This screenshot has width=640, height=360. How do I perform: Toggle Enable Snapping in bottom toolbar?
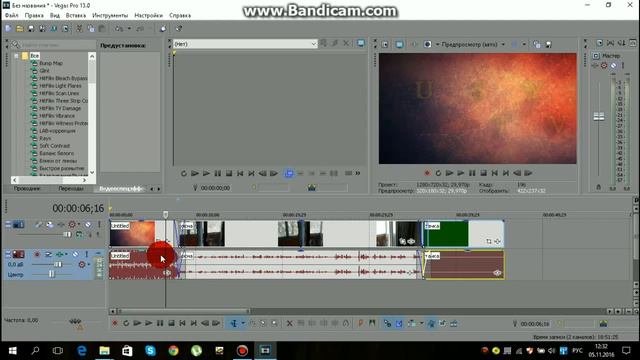pyautogui.click(x=387, y=323)
